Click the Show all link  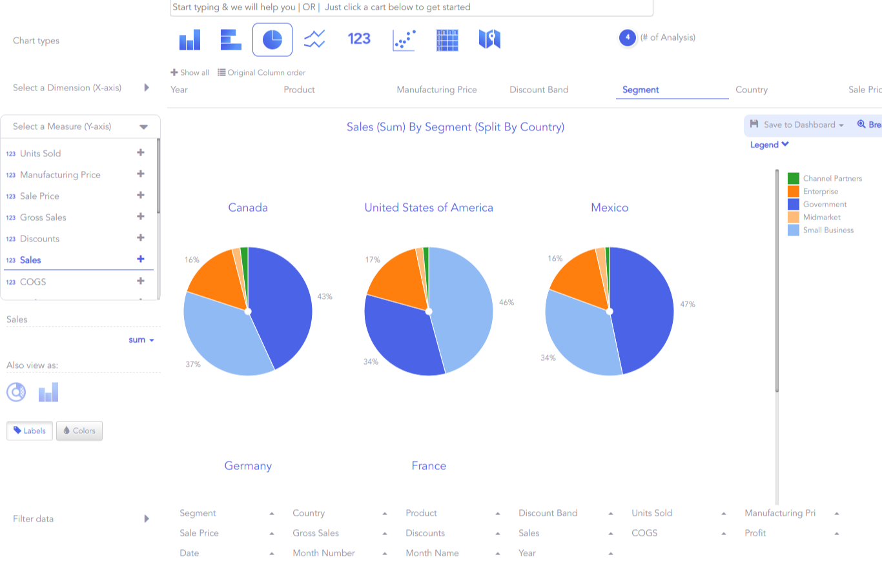[x=190, y=72]
